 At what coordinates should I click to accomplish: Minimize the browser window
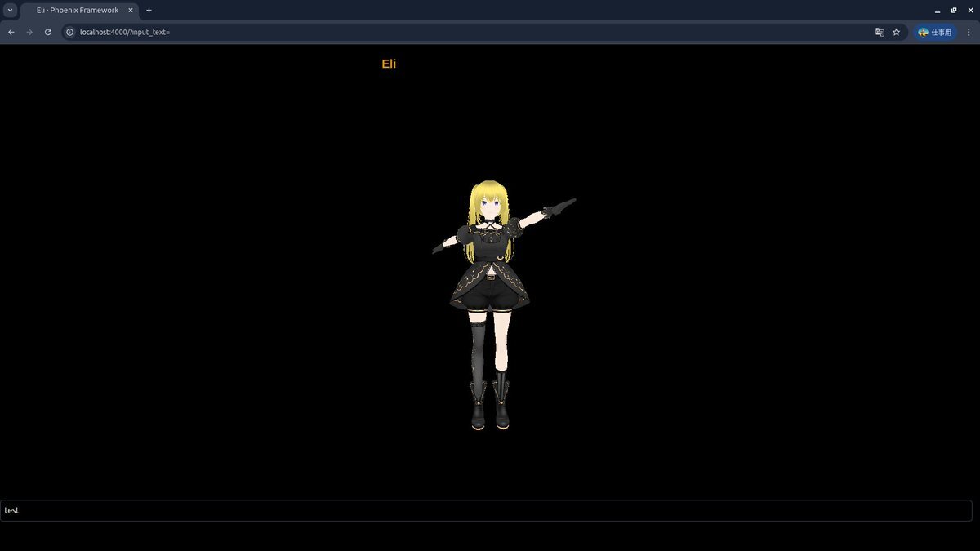point(936,10)
